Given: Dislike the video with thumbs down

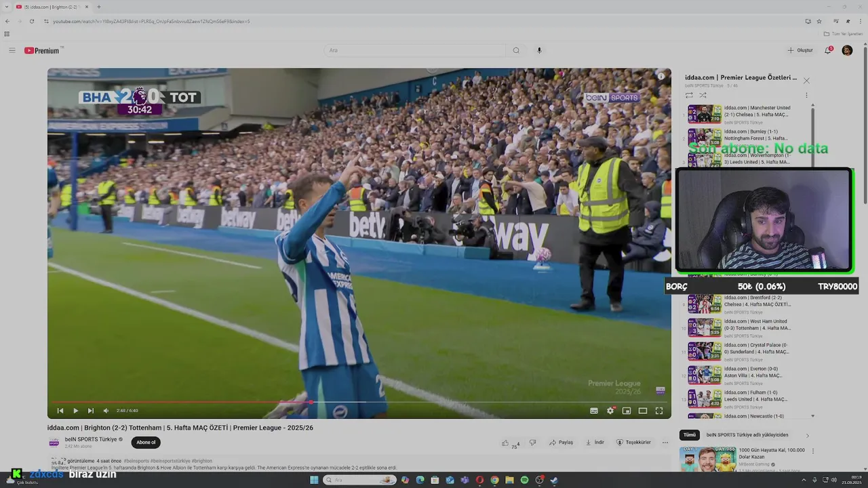Looking at the screenshot, I should [x=533, y=443].
